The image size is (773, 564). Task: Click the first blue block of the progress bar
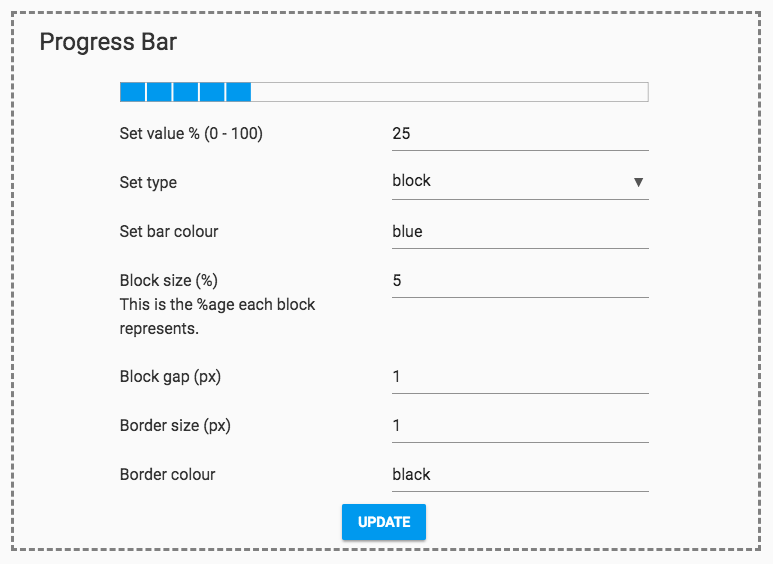coord(133,92)
